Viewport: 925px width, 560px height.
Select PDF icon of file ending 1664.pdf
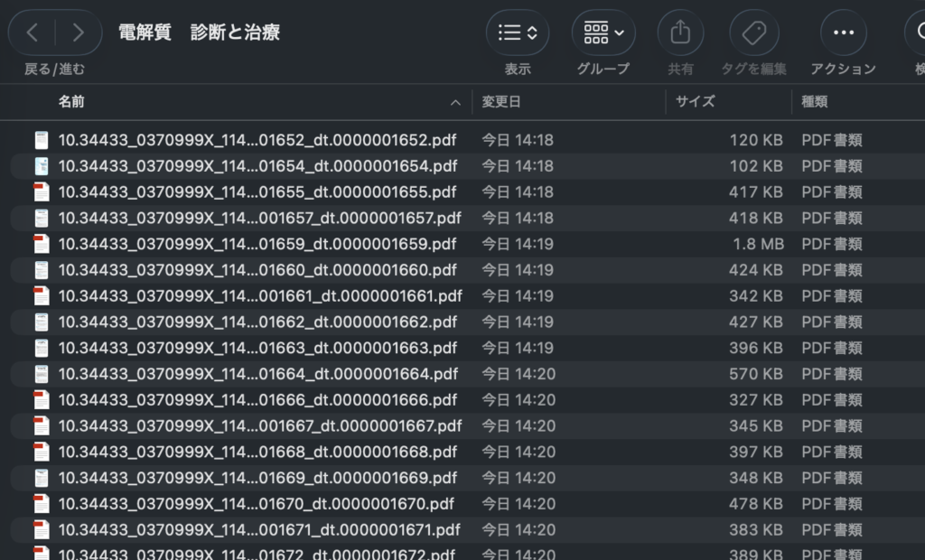click(41, 374)
